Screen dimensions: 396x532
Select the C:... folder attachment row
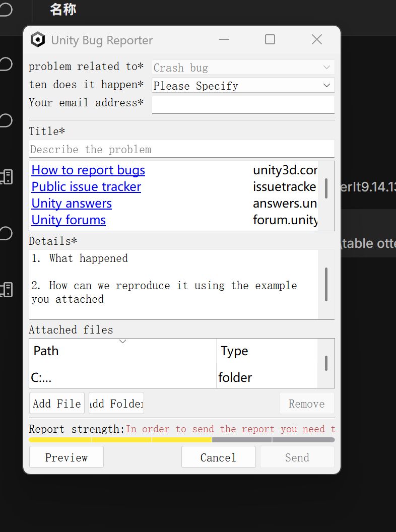point(173,377)
